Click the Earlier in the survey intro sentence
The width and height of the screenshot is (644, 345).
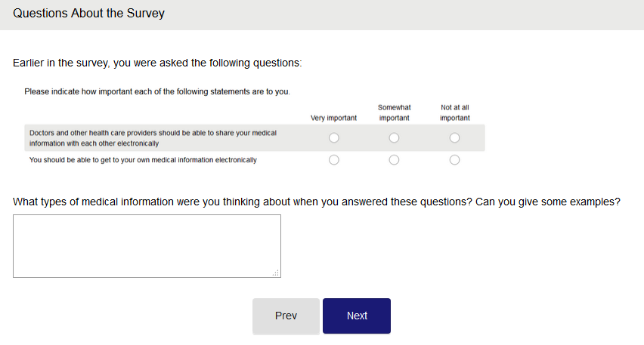(157, 63)
